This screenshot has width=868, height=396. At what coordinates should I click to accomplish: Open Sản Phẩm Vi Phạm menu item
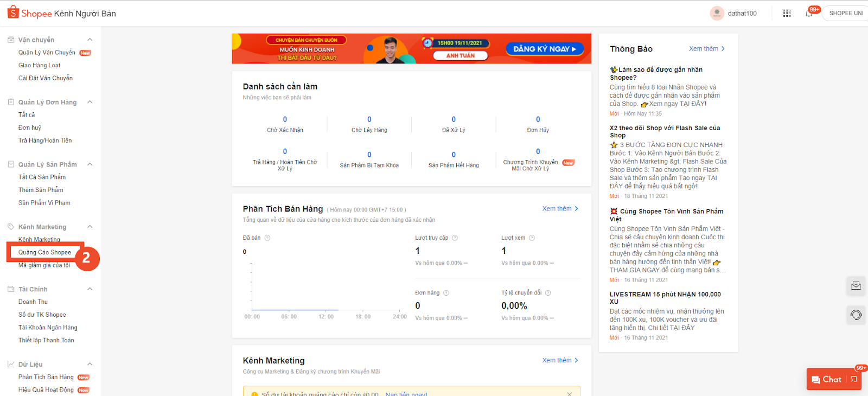tap(44, 203)
